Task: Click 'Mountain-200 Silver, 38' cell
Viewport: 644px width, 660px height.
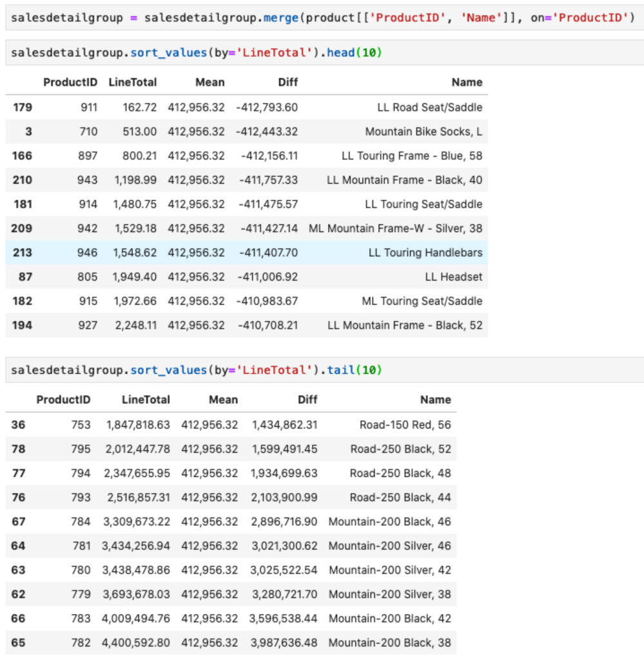Action: pos(390,594)
